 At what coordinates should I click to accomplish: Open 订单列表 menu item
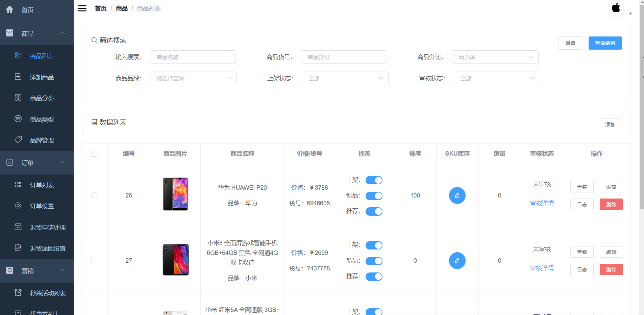coord(37,185)
